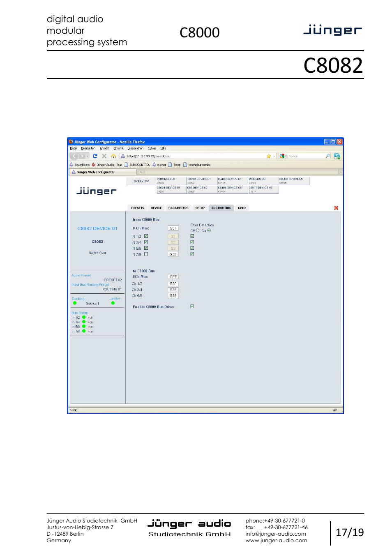Open the Extras menu
The height and width of the screenshot is (555, 392).
pos(152,148)
